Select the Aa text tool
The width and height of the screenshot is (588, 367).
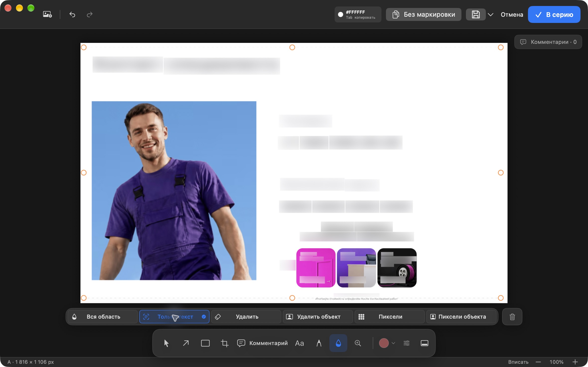[299, 343]
